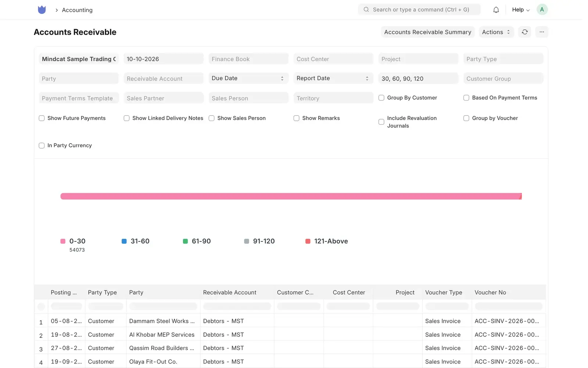Open the Actions dropdown
This screenshot has width=588, height=368.
(496, 32)
